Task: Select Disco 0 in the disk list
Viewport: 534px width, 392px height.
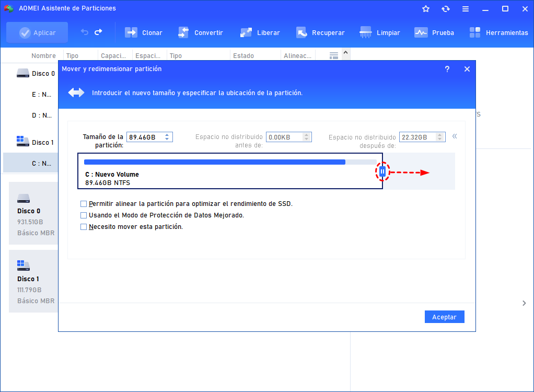Action: tap(36, 74)
